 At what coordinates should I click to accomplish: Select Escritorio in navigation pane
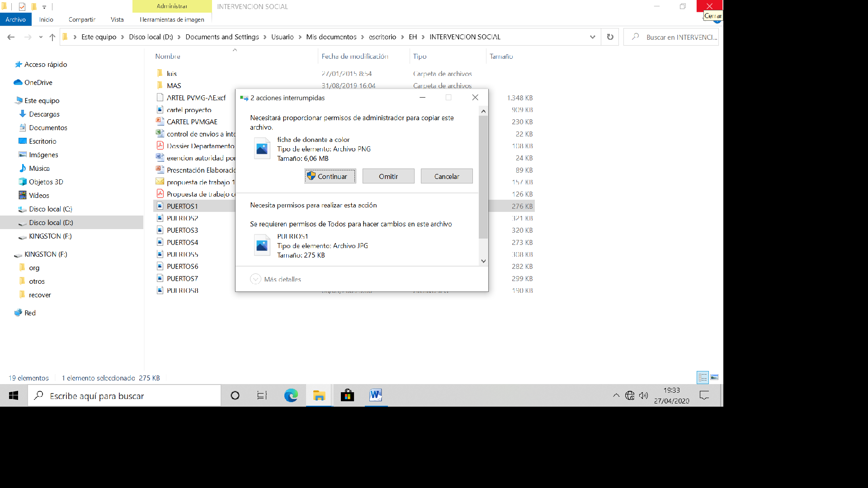(42, 141)
